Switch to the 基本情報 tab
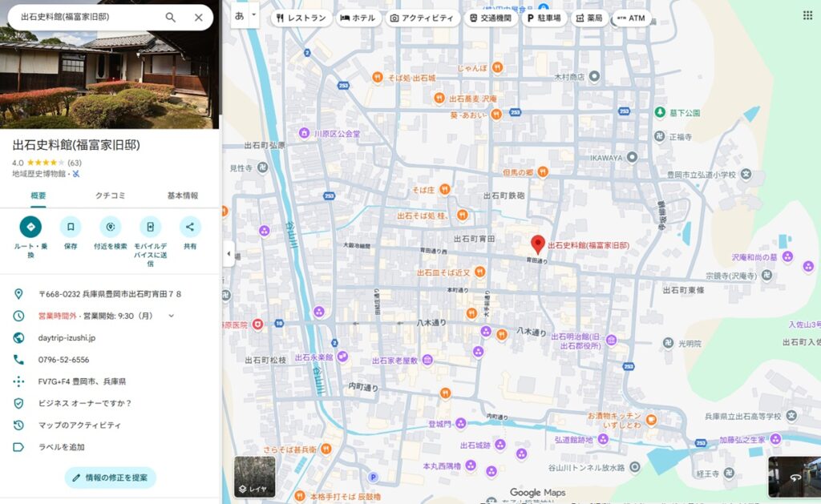 pyautogui.click(x=183, y=196)
